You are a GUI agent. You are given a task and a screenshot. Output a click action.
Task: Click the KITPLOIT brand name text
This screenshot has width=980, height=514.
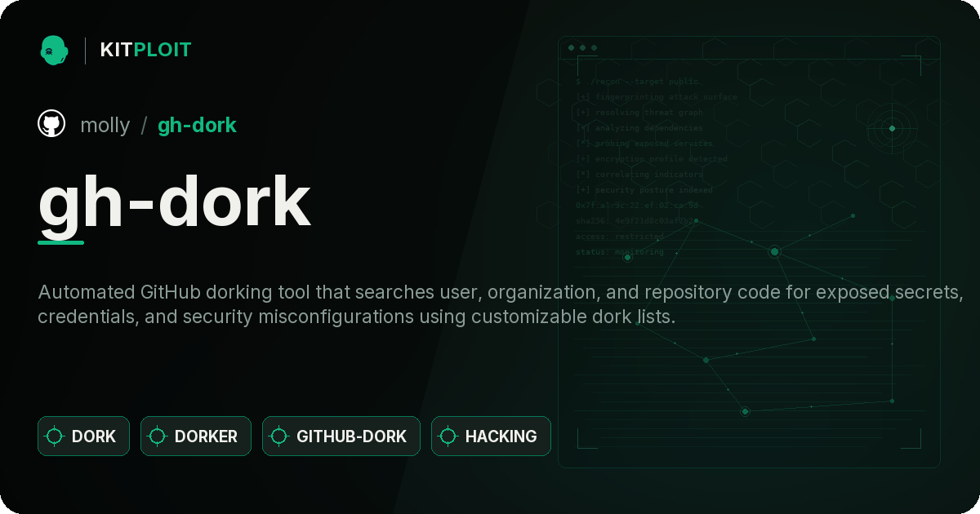(145, 50)
